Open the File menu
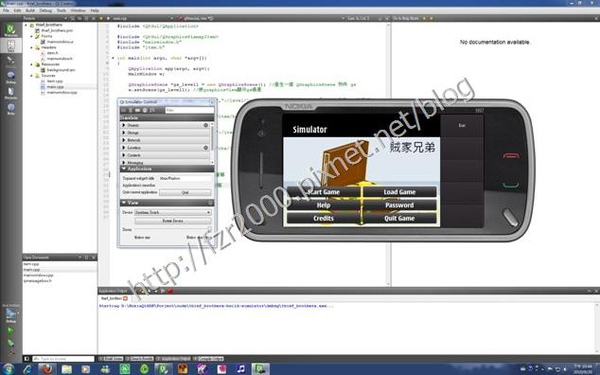Screen dimensions: 600x375 click(x=6, y=11)
